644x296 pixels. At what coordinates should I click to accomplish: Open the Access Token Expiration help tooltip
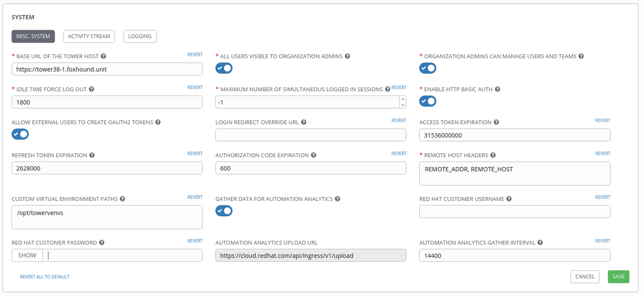tap(497, 122)
